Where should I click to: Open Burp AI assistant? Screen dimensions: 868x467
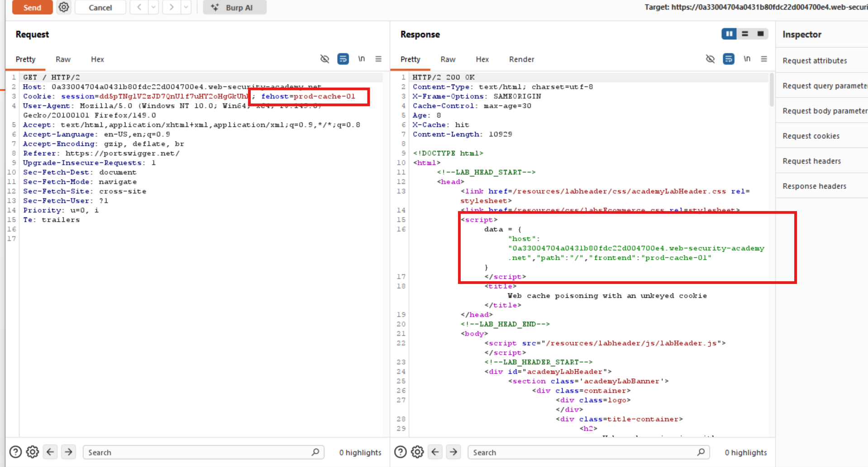[x=234, y=7]
